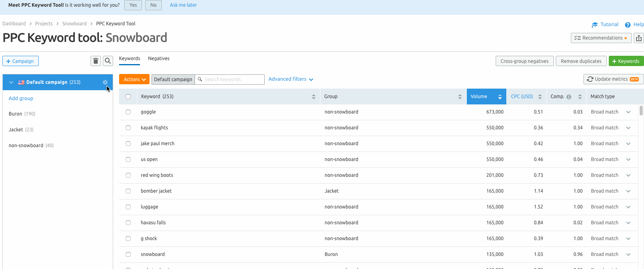Select the goggle keyword checkbox
Image resolution: width=644 pixels, height=269 pixels.
coord(128,112)
